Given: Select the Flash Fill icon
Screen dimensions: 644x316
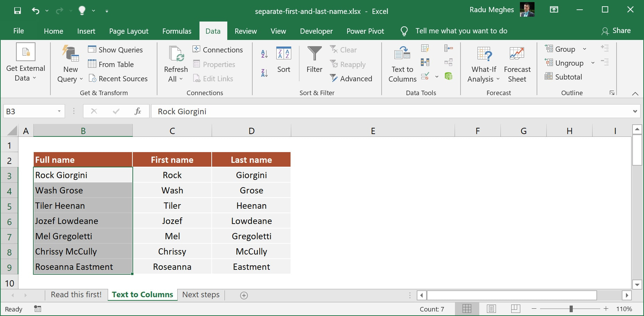Looking at the screenshot, I should [425, 49].
